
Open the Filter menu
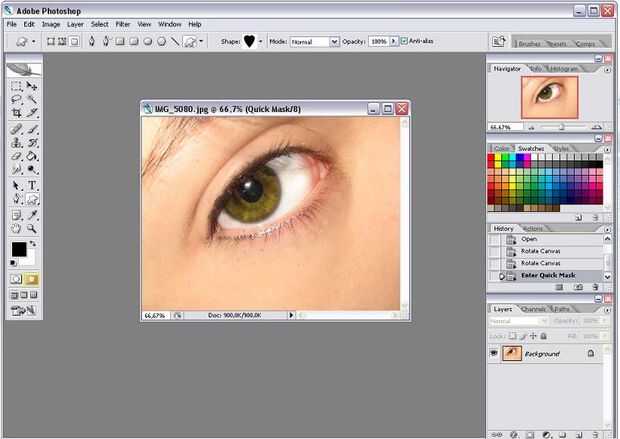tap(123, 24)
